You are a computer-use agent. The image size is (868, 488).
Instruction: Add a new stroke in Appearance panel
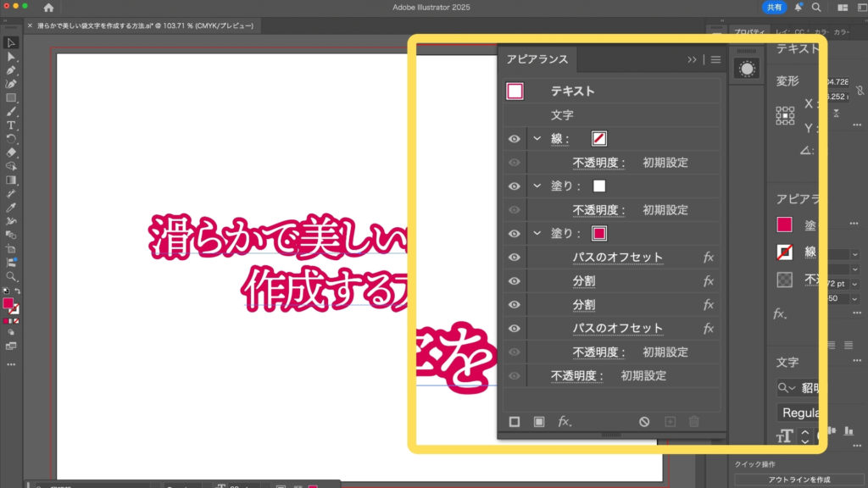515,421
